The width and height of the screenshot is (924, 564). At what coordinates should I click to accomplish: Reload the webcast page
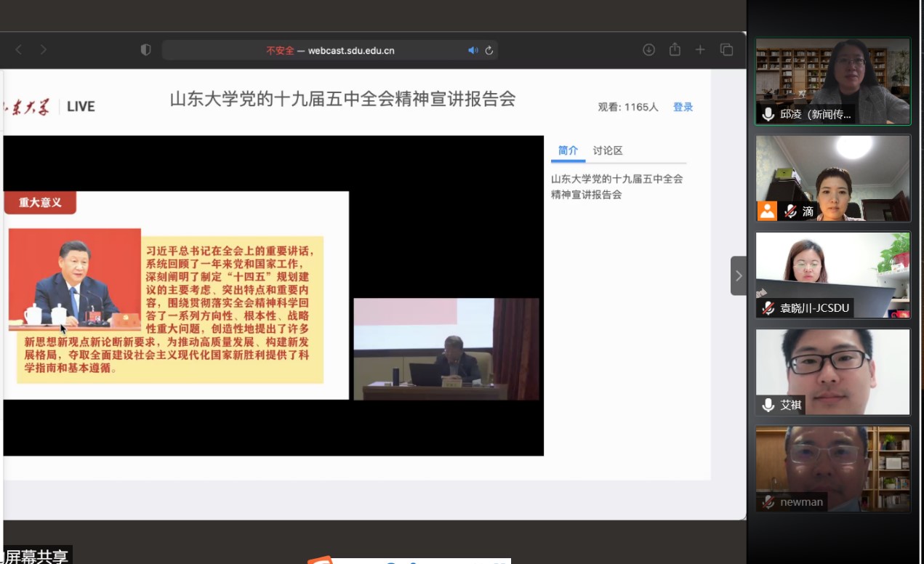pyautogui.click(x=489, y=50)
